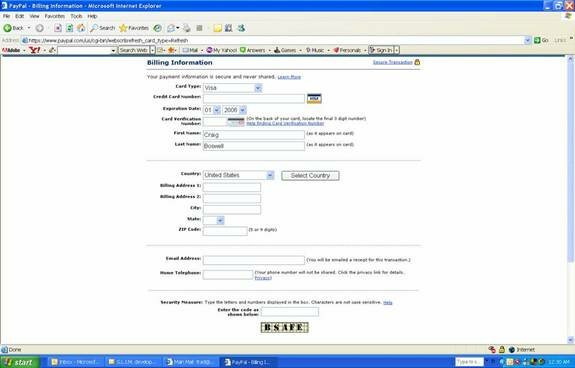Click the Go button beside address bar
The width and height of the screenshot is (575, 368).
pos(541,40)
